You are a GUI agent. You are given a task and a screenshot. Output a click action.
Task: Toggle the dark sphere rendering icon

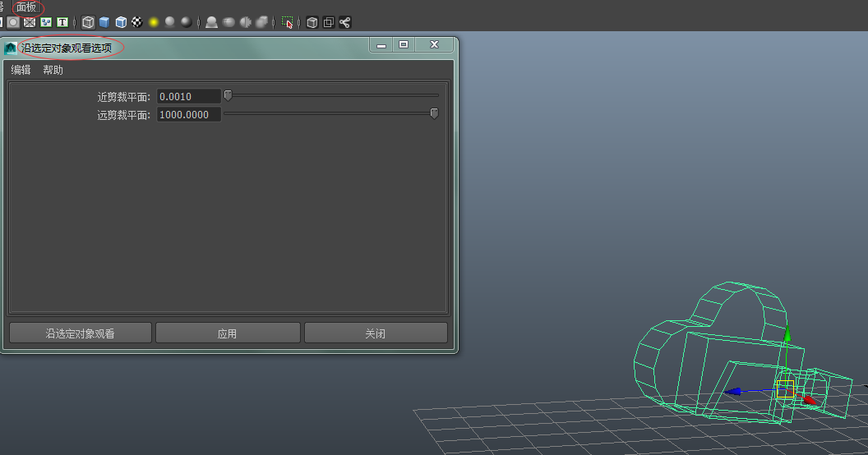[187, 22]
